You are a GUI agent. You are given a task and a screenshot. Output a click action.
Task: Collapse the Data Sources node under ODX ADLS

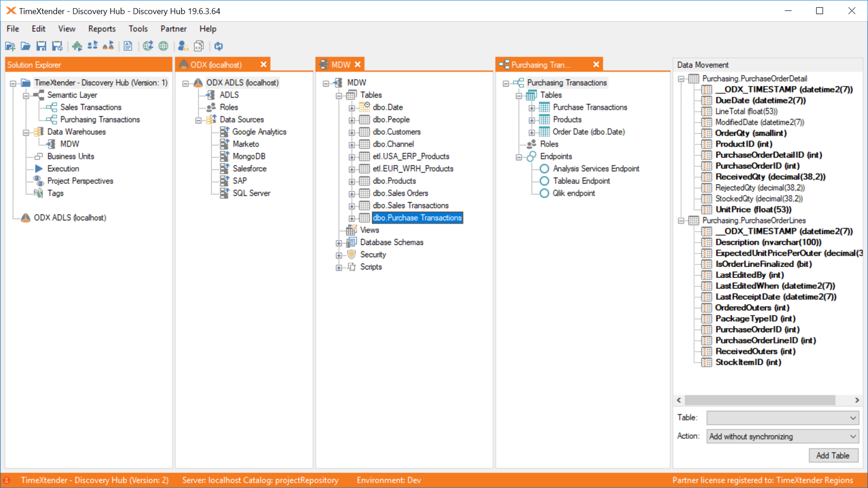(198, 120)
